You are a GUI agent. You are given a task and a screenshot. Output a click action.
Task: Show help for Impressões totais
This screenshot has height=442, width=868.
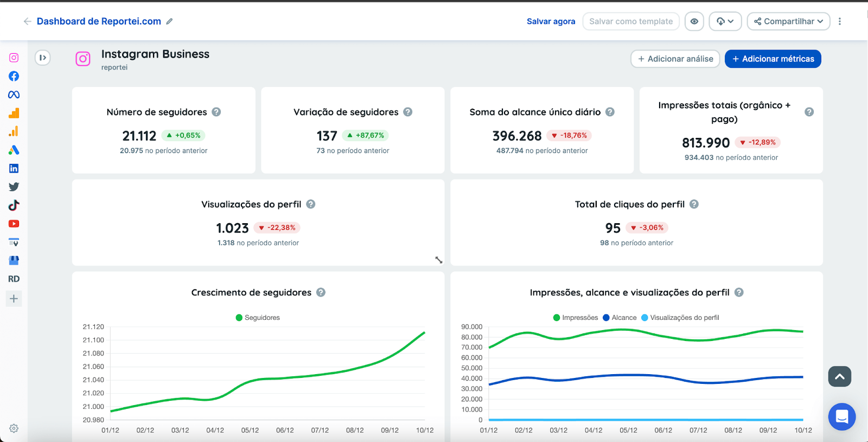pos(809,112)
